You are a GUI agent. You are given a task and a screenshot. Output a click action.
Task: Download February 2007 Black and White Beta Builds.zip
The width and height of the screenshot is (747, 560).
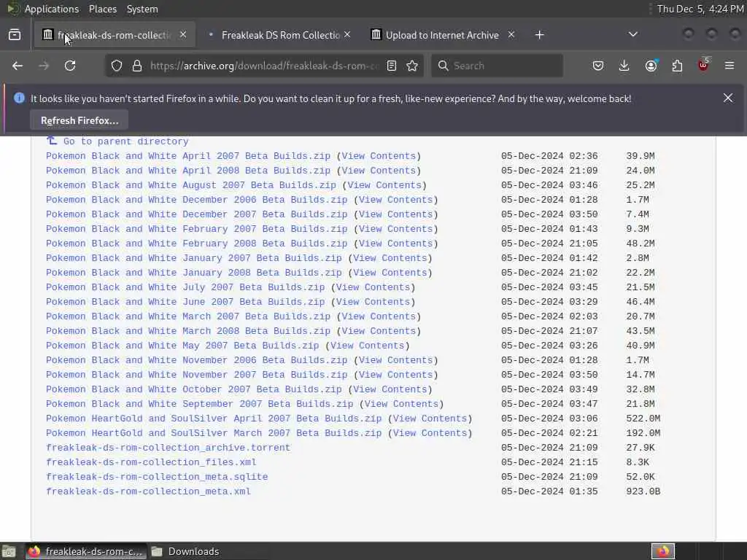(197, 229)
